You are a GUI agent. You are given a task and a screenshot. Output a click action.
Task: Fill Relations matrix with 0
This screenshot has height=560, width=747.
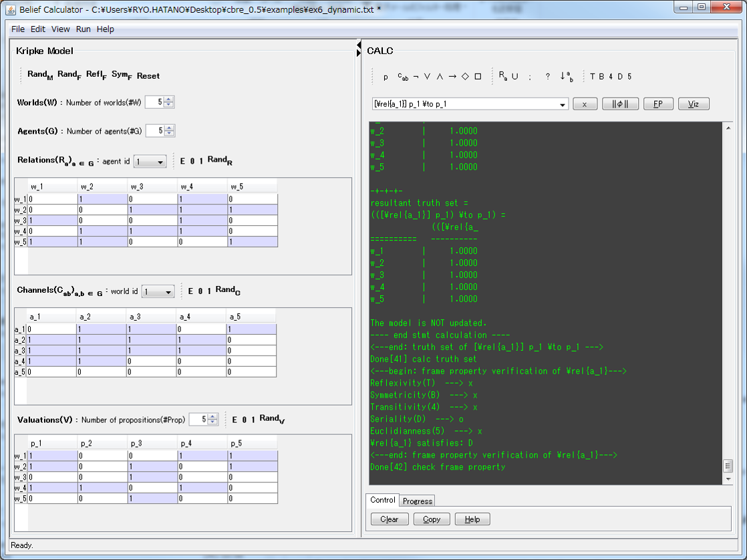(192, 161)
